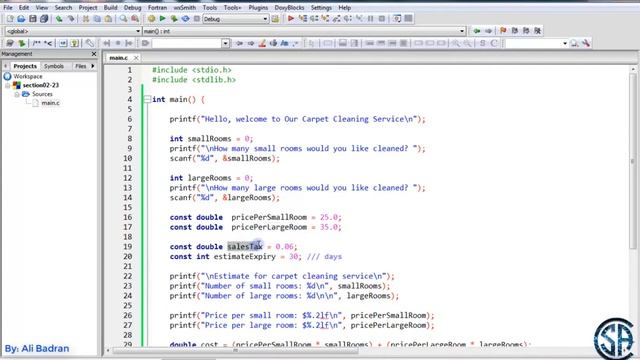Click the Build and run icon
Viewport: 640px width, 360px height.
(x=174, y=19)
